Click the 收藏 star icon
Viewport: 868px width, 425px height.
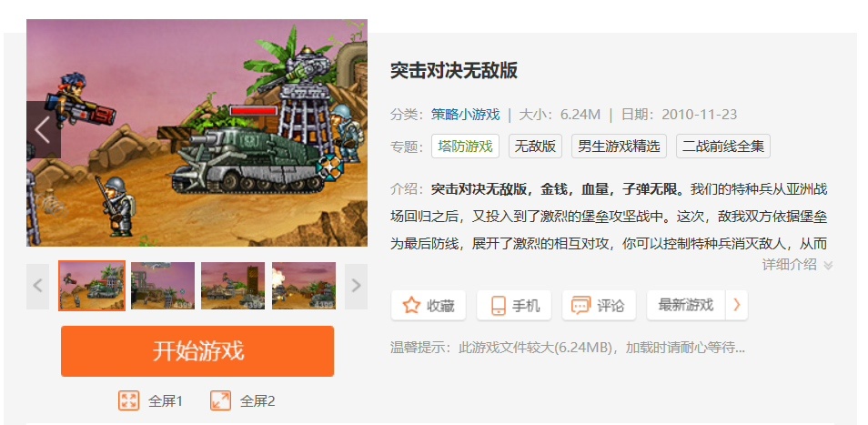pos(411,306)
